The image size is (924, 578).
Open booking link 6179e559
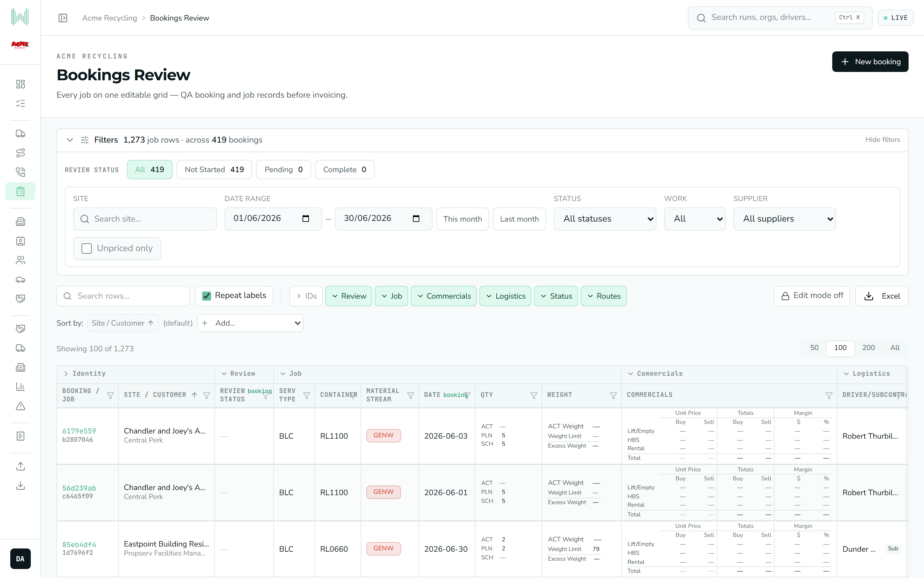pyautogui.click(x=79, y=431)
